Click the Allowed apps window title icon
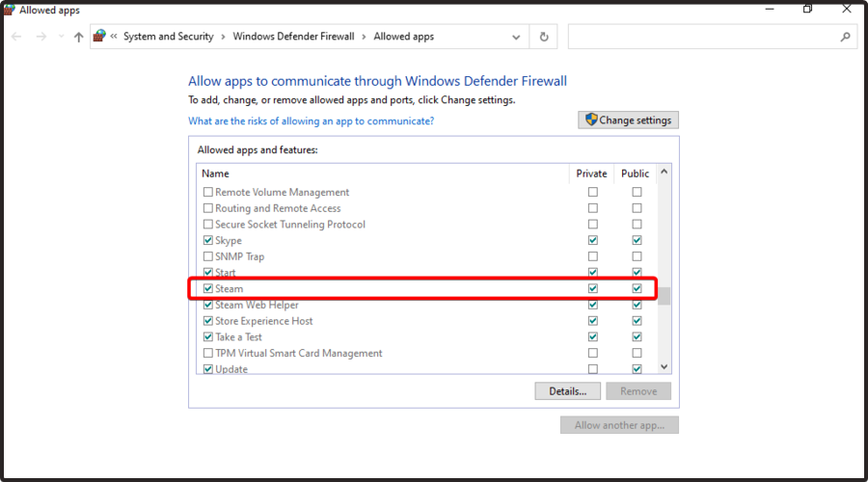 pos(9,10)
